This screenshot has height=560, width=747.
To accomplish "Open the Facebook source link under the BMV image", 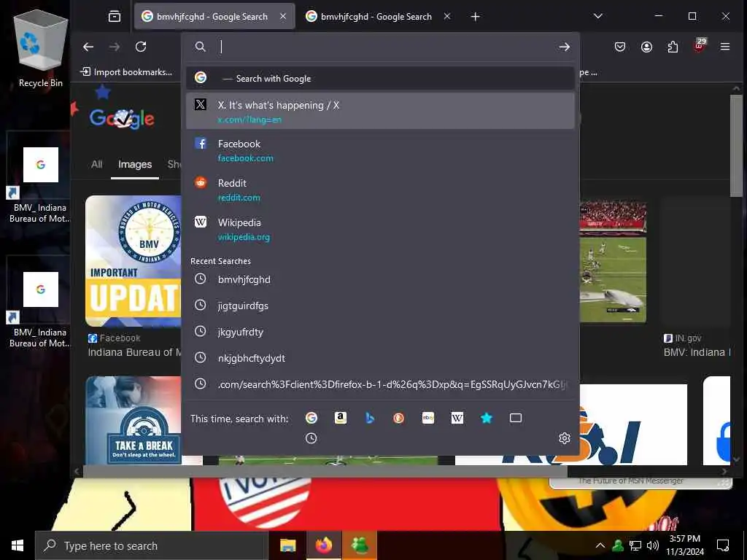I will 115,338.
